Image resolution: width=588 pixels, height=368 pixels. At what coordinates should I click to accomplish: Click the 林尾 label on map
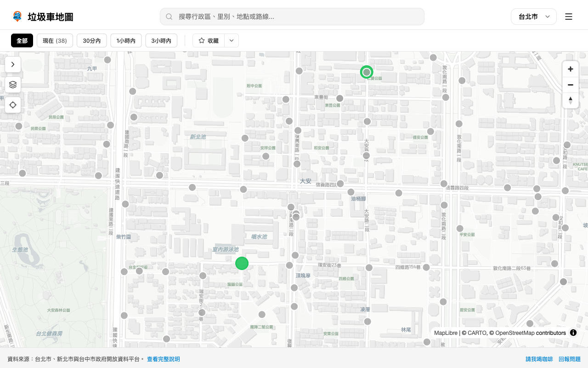[406, 330]
